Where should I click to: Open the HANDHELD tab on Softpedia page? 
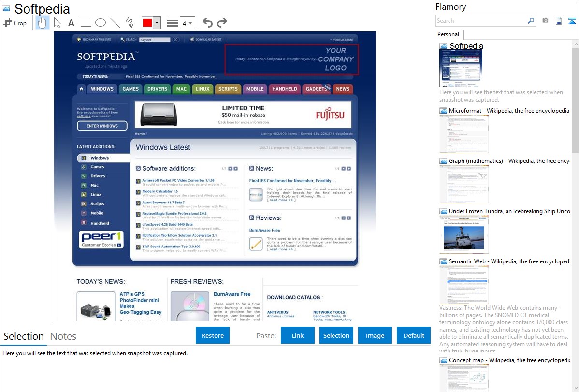[284, 89]
